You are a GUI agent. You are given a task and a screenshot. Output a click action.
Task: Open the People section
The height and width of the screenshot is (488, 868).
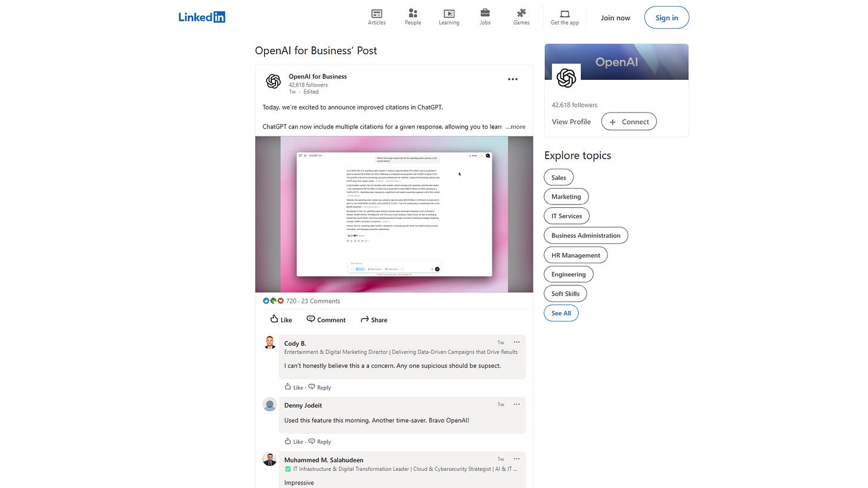point(413,17)
